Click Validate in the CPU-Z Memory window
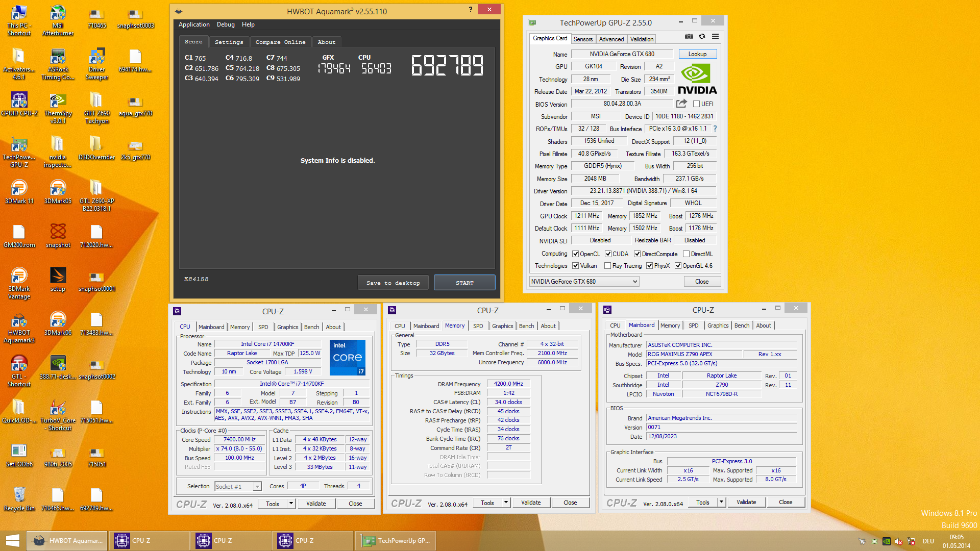The height and width of the screenshot is (551, 980). (531, 503)
